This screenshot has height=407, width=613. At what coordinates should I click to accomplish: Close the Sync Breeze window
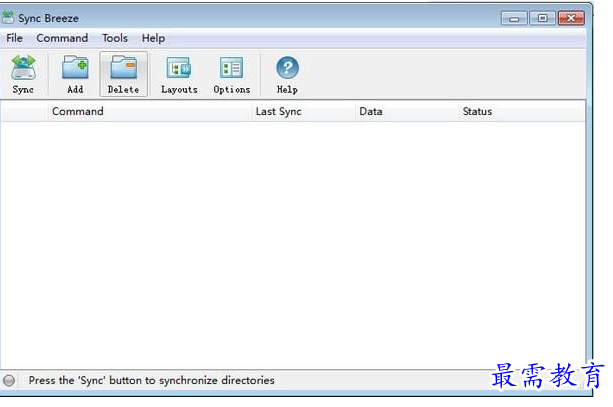click(x=571, y=18)
